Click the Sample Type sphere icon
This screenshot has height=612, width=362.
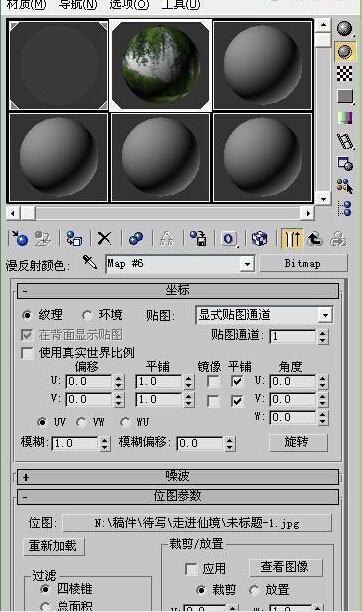coord(344,28)
